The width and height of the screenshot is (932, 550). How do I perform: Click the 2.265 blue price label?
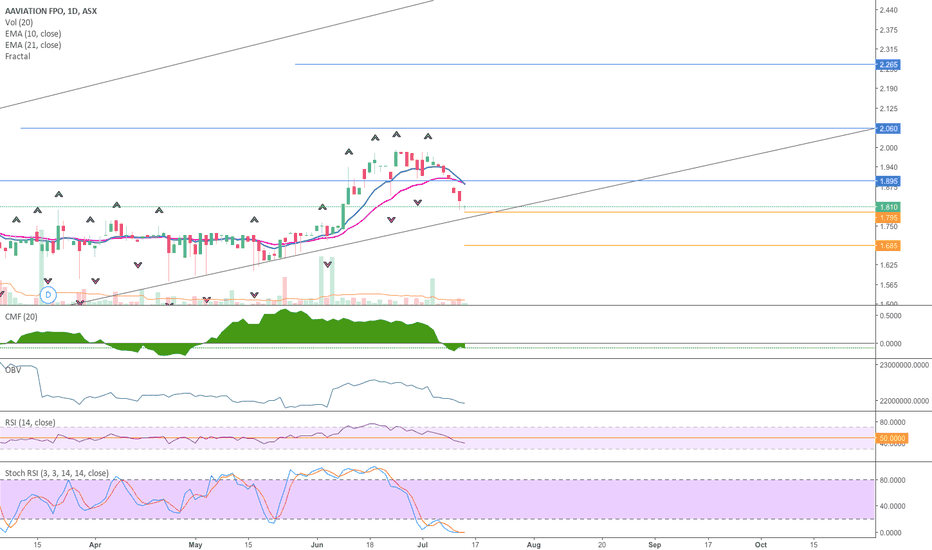pos(889,64)
